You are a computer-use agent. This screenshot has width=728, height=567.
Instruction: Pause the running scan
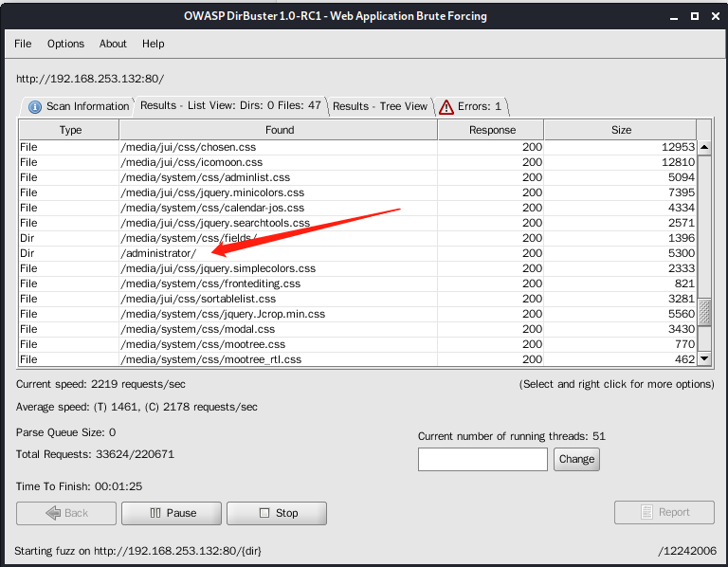(172, 513)
